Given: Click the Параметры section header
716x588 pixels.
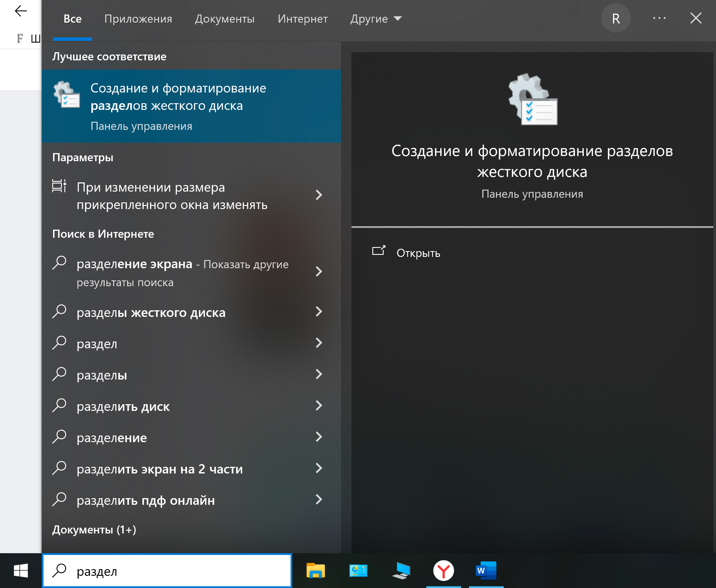Looking at the screenshot, I should pyautogui.click(x=83, y=157).
